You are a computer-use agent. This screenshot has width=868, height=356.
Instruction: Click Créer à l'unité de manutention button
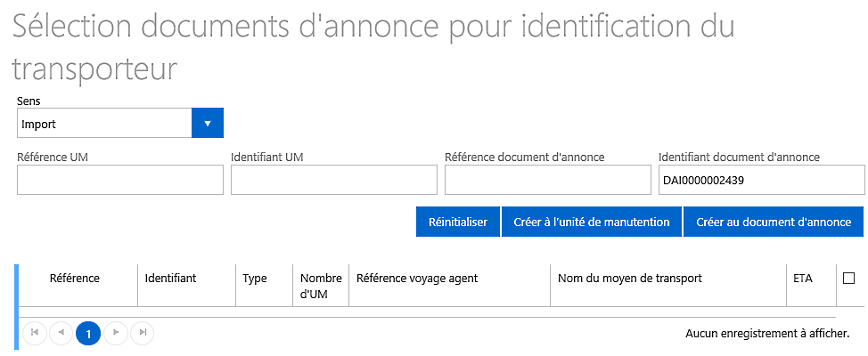[592, 222]
